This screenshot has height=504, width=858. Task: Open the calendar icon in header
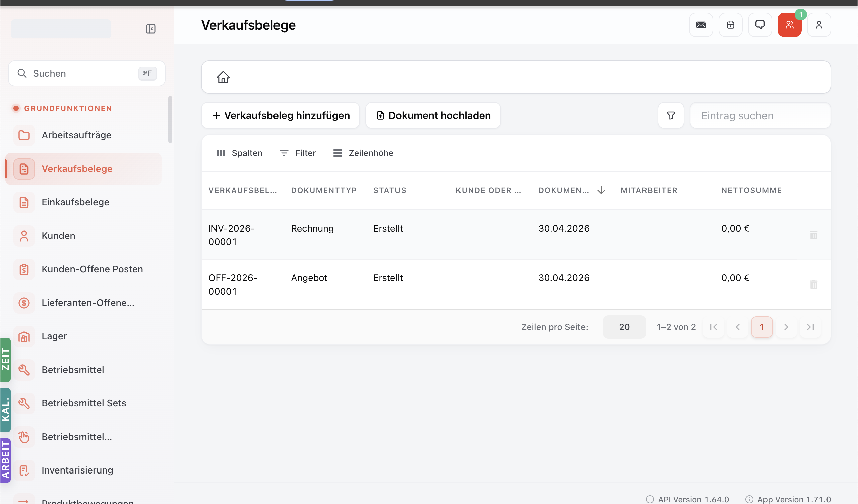coord(730,25)
